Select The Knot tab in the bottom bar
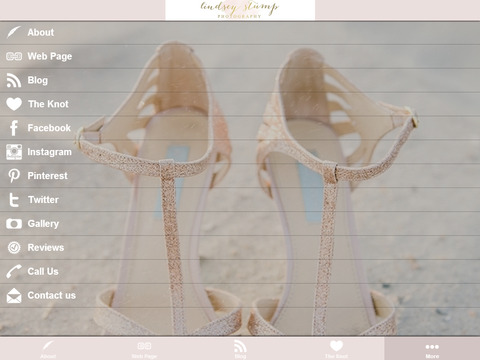This screenshot has width=480, height=360. pos(336,349)
